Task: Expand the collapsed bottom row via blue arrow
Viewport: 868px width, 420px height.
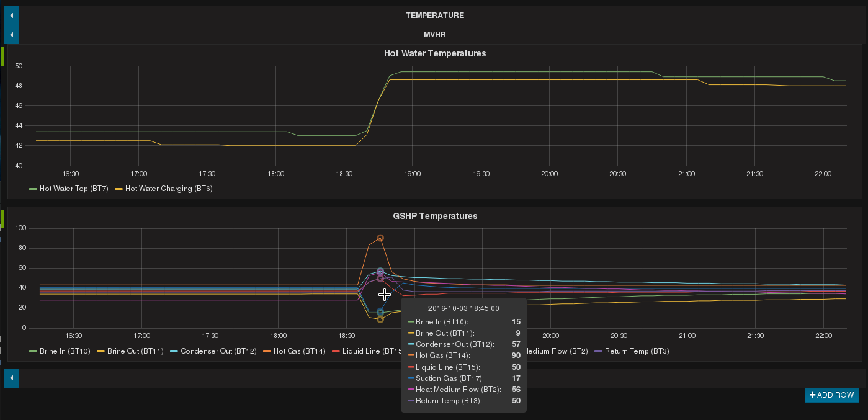Action: click(x=11, y=378)
